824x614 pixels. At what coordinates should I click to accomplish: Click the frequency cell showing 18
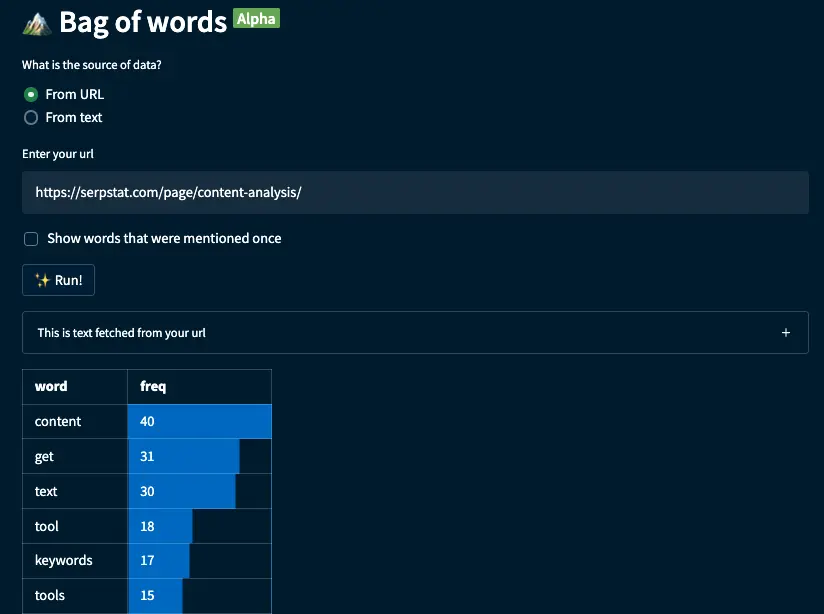tap(200, 526)
